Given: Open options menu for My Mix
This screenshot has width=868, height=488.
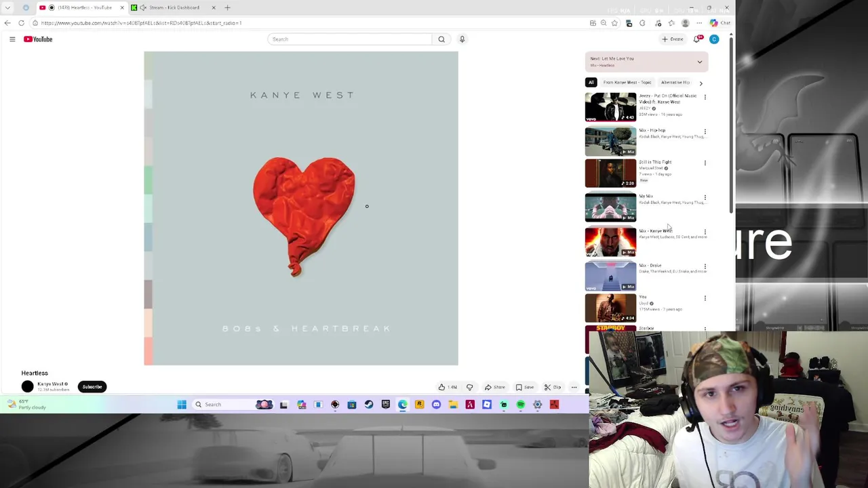Looking at the screenshot, I should coord(705,198).
